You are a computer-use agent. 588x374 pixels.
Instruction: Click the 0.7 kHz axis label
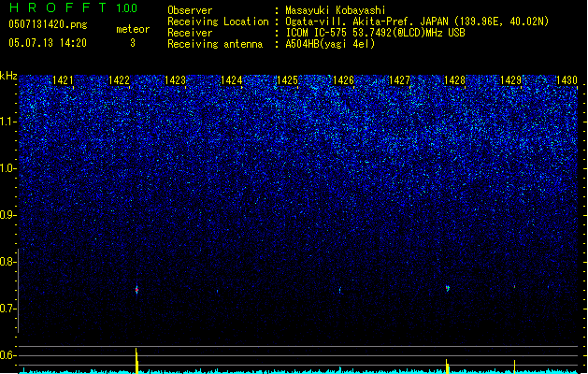(x=7, y=309)
